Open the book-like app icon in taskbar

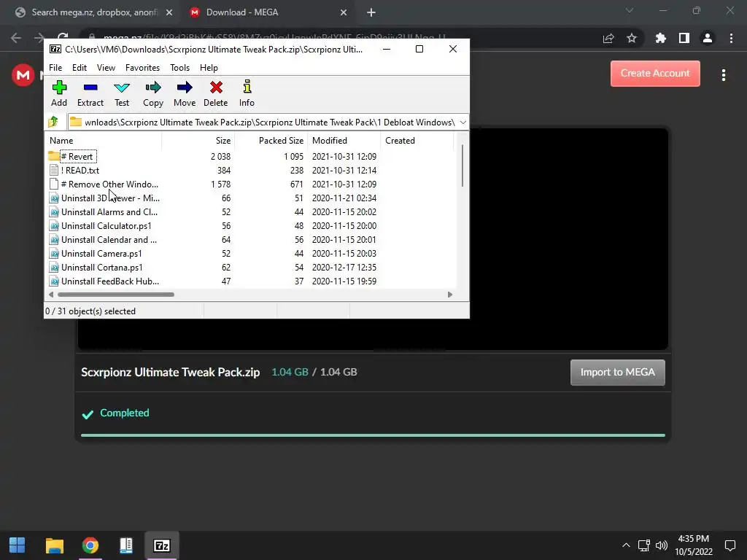coord(125,545)
